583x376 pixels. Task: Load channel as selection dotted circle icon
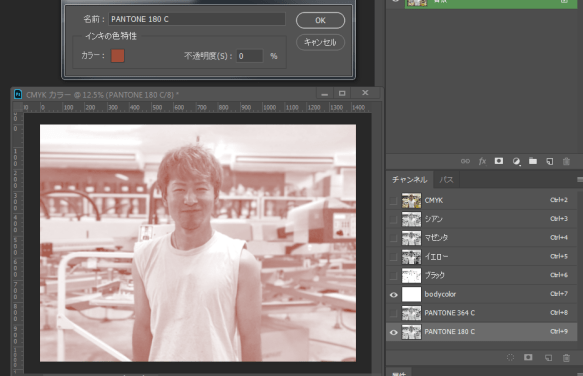point(510,357)
